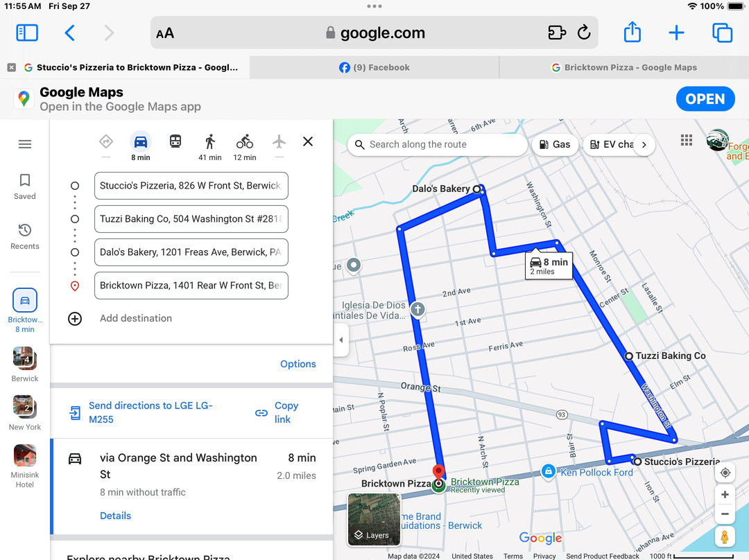Select best travel mode icon
The height and width of the screenshot is (560, 749).
tap(106, 142)
